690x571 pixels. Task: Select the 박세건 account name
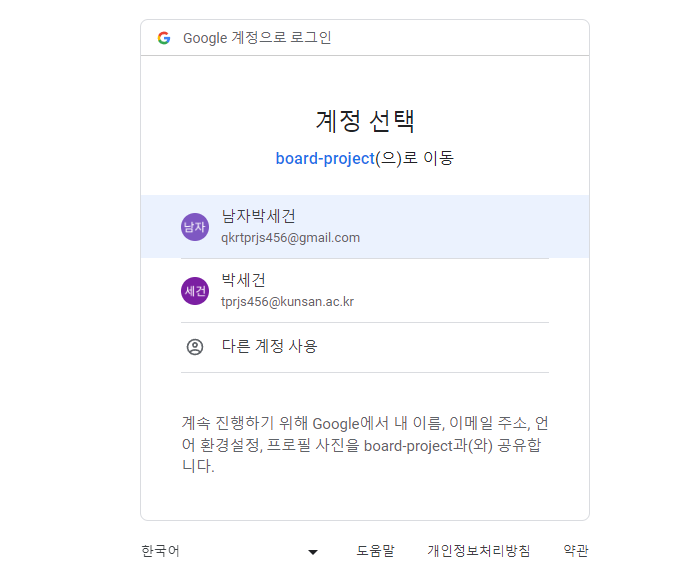pyautogui.click(x=243, y=280)
